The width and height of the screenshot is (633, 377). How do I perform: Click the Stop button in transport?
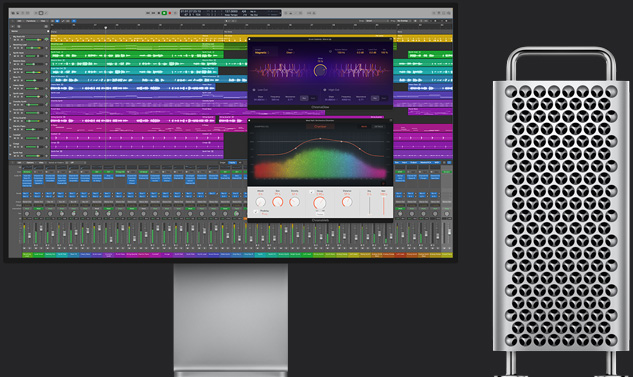pos(159,13)
